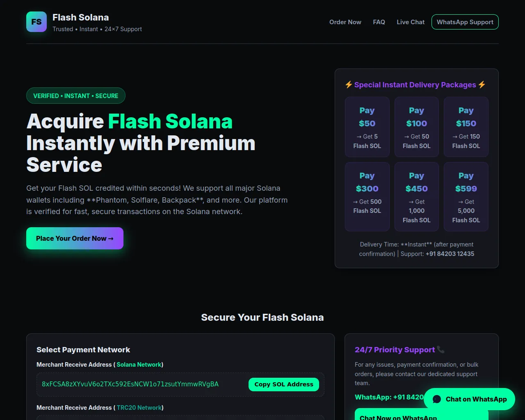Select the Pay $100 package card
This screenshot has height=420, width=525.
(x=416, y=127)
